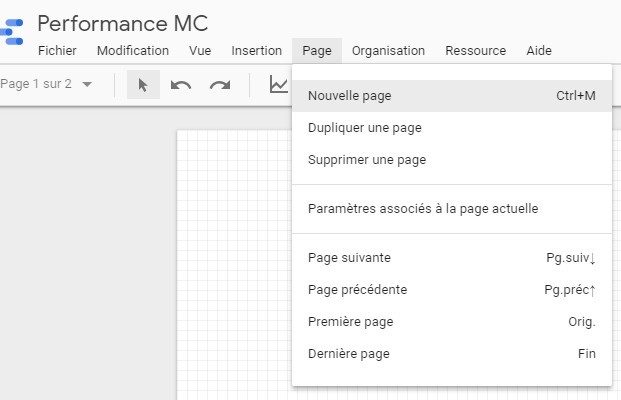This screenshot has height=400, width=621.
Task: Choose Nouvelle page from the Page menu
Action: [x=350, y=96]
